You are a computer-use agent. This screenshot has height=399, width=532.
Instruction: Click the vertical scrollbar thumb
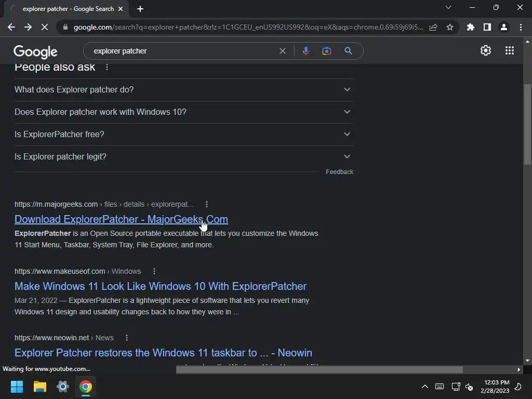click(528, 125)
